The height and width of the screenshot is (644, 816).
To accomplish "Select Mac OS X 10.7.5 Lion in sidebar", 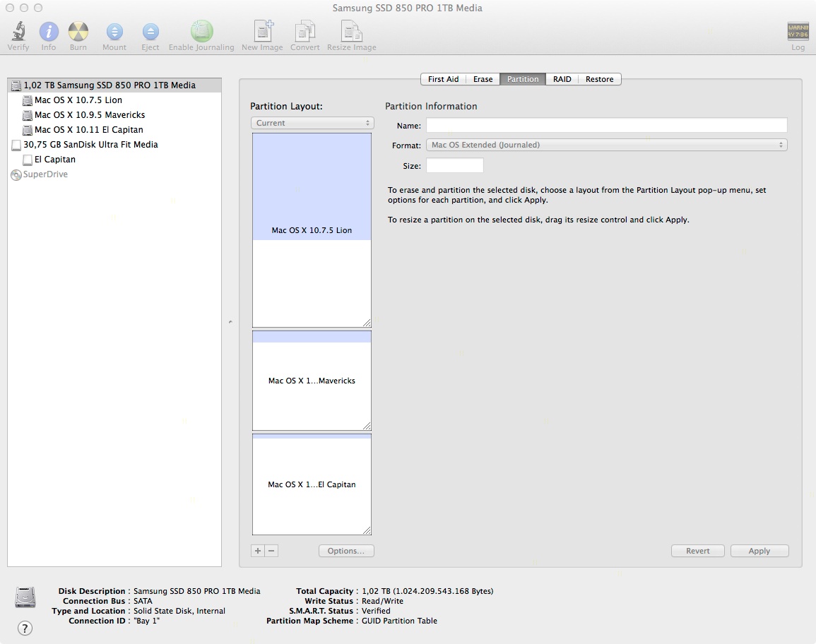I will [114, 100].
